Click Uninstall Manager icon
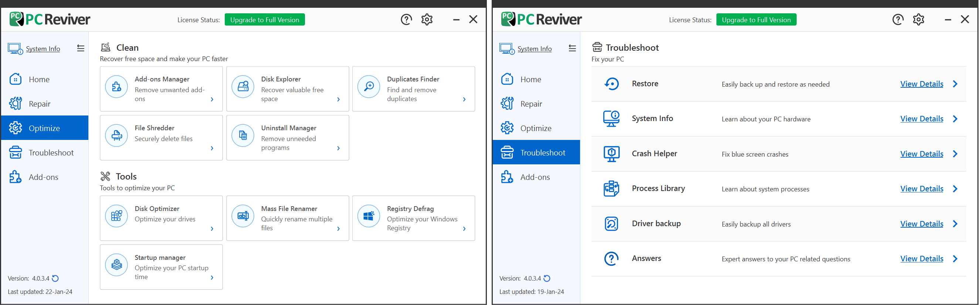This screenshot has width=980, height=305. click(243, 135)
